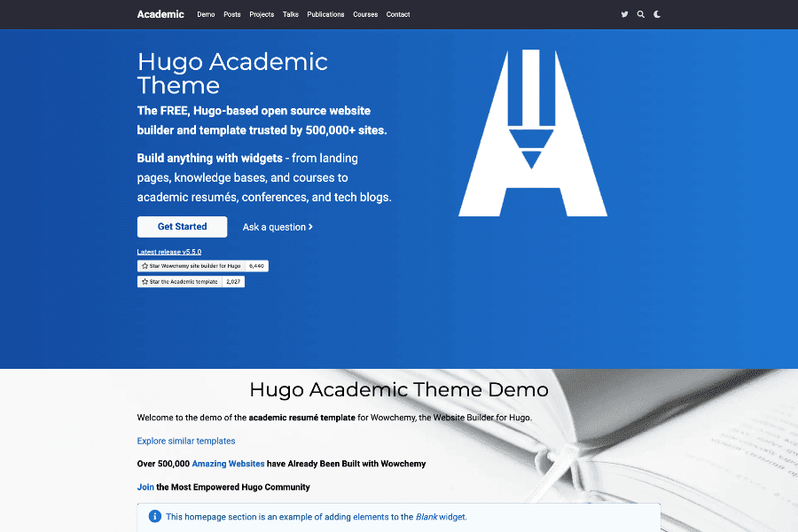Open Publications from the top menu
The image size is (798, 532).
325,14
